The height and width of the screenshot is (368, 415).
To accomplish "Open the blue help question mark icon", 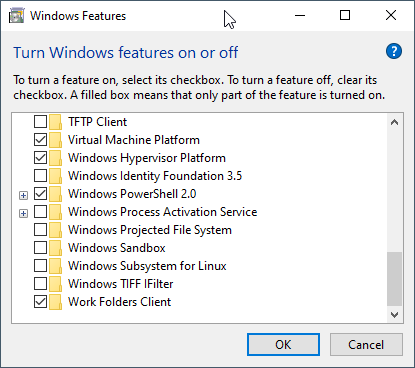I will [x=394, y=51].
